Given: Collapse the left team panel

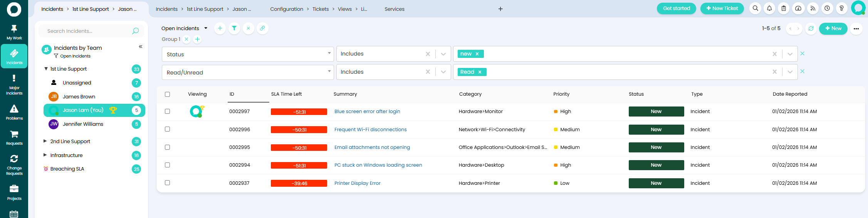Looking at the screenshot, I should coord(141,47).
